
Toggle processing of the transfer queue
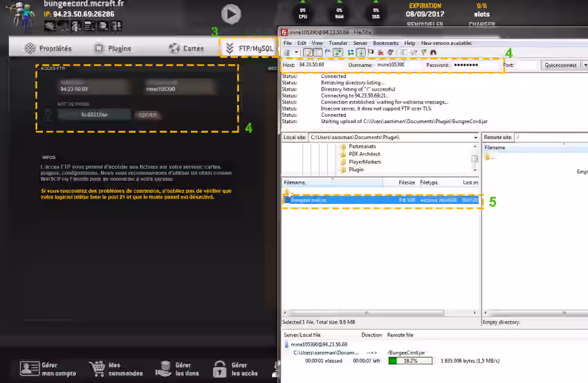pyautogui.click(x=360, y=53)
